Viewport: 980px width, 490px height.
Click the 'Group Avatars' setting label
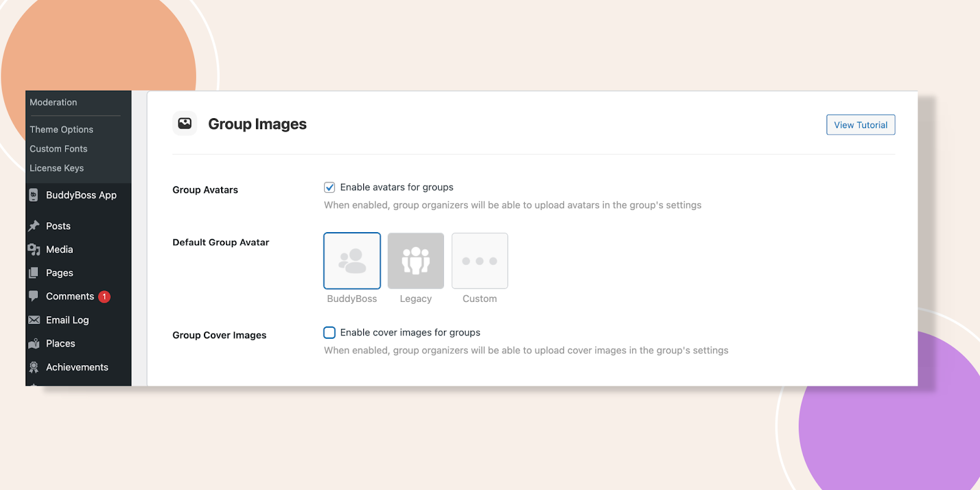click(205, 190)
